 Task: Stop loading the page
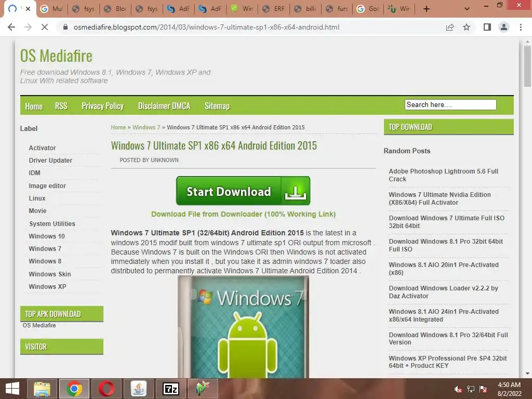click(45, 27)
